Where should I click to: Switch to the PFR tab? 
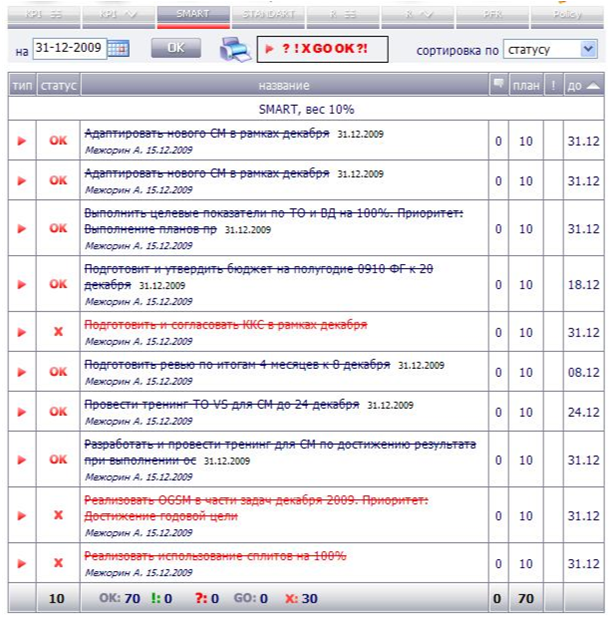pos(492,16)
